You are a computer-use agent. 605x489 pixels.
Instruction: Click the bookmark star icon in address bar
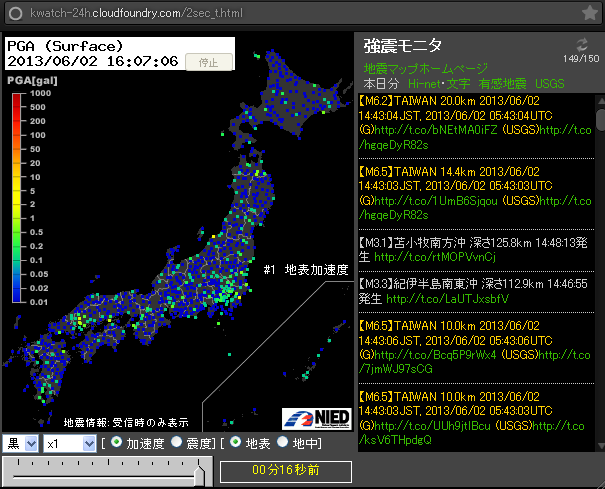click(589, 13)
